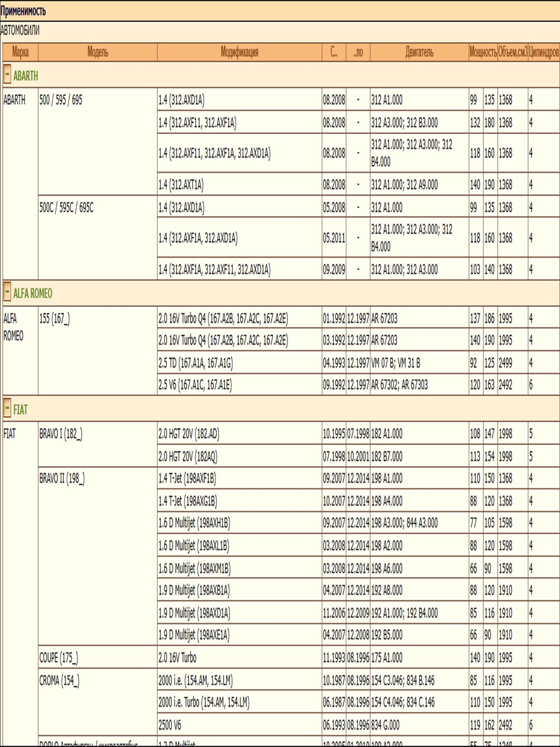Collapse the FIAT group

click(x=7, y=408)
